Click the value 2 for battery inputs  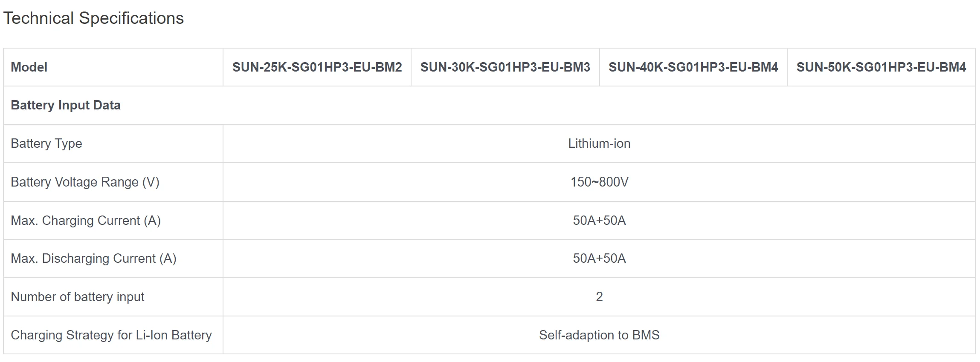599,297
